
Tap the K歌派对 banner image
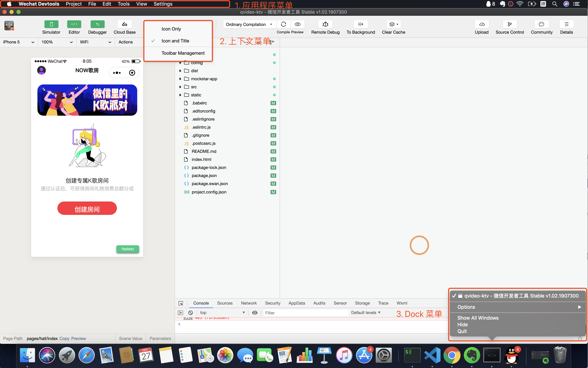click(87, 100)
